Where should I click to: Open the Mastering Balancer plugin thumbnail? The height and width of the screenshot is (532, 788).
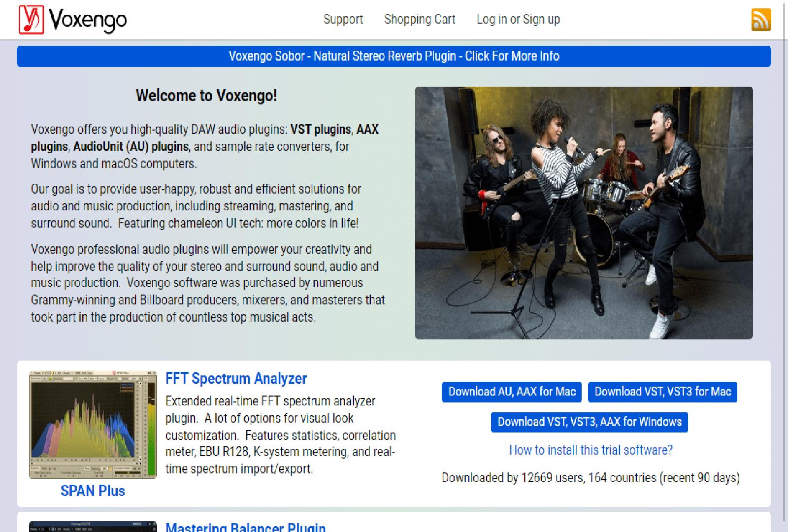pyautogui.click(x=93, y=526)
